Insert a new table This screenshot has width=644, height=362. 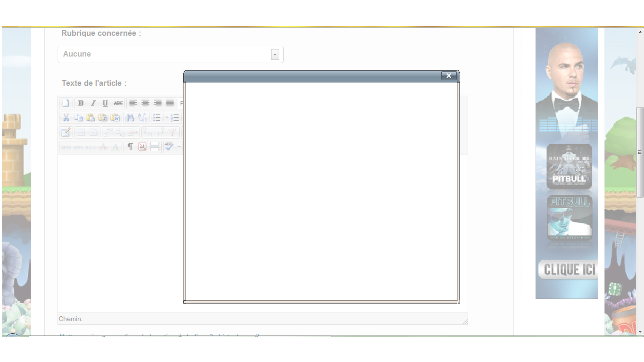(66, 132)
